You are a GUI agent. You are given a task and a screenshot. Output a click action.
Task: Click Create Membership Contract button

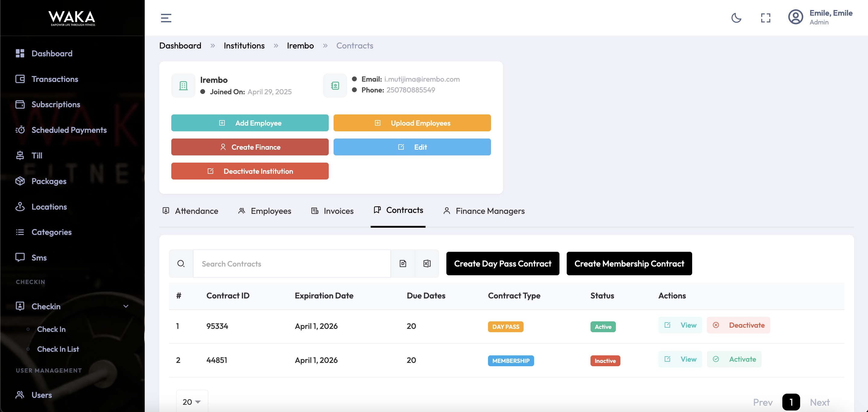[629, 264]
